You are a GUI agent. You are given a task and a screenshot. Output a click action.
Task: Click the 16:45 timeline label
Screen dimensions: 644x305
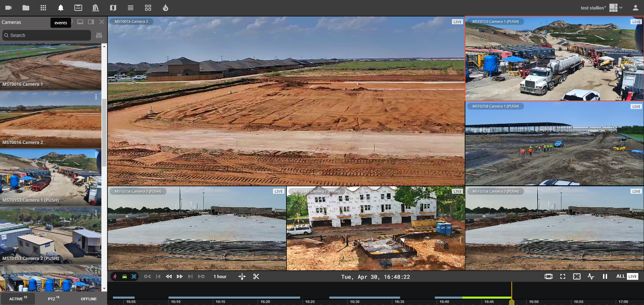point(489,302)
